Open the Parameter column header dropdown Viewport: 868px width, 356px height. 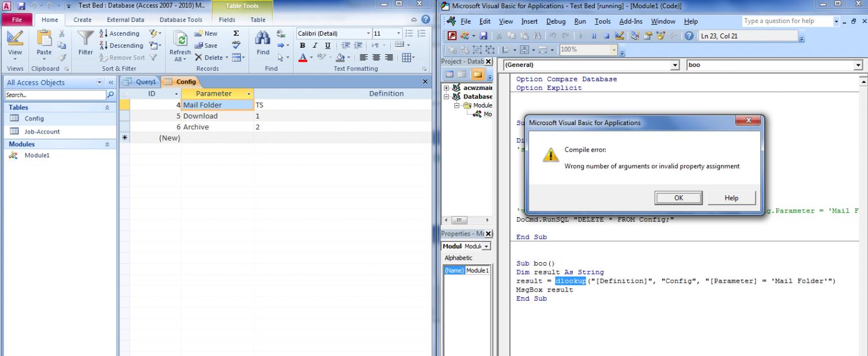click(248, 93)
